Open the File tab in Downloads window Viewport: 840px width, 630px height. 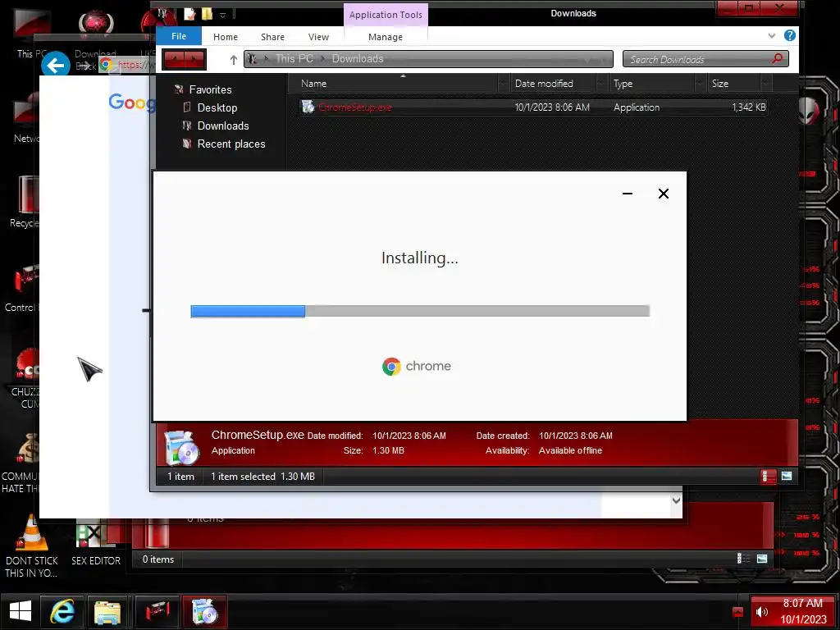click(x=179, y=36)
